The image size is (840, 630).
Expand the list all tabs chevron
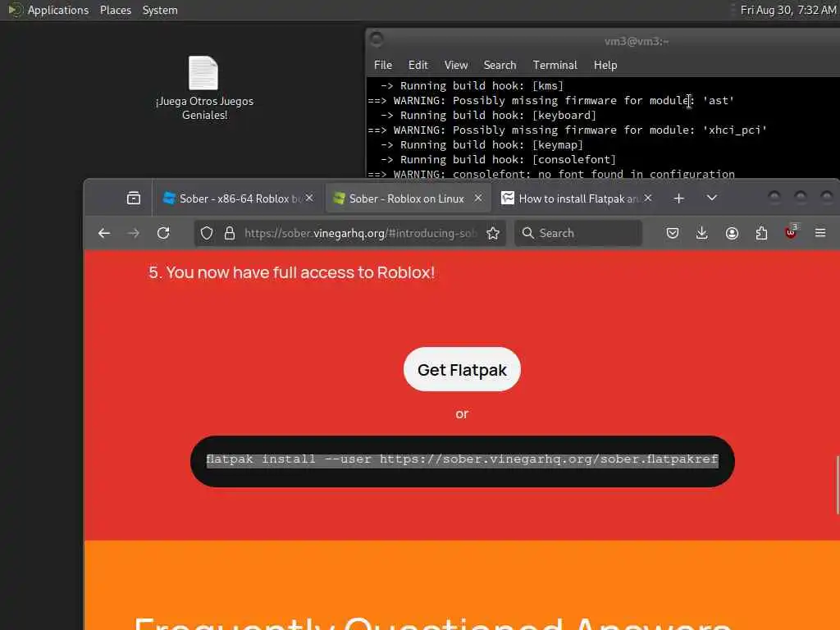pos(711,199)
